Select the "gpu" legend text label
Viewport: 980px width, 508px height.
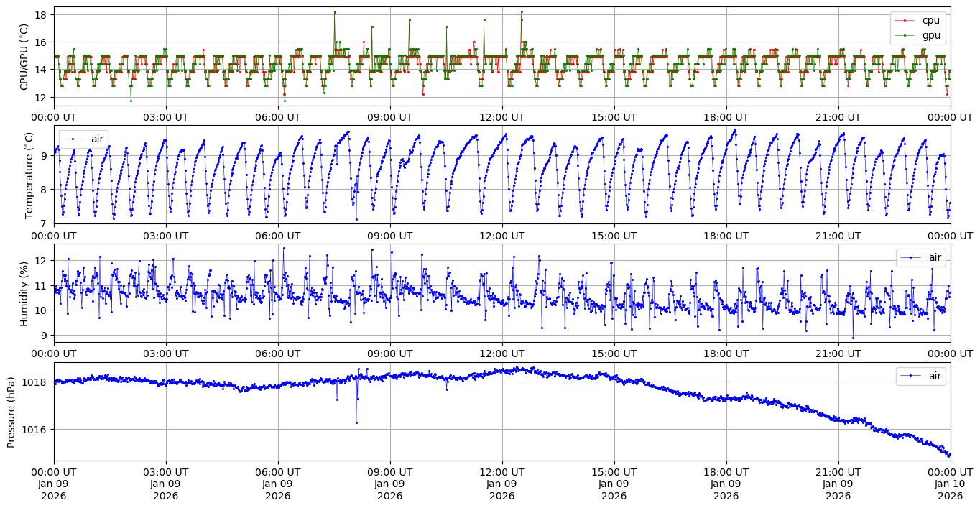pos(931,35)
